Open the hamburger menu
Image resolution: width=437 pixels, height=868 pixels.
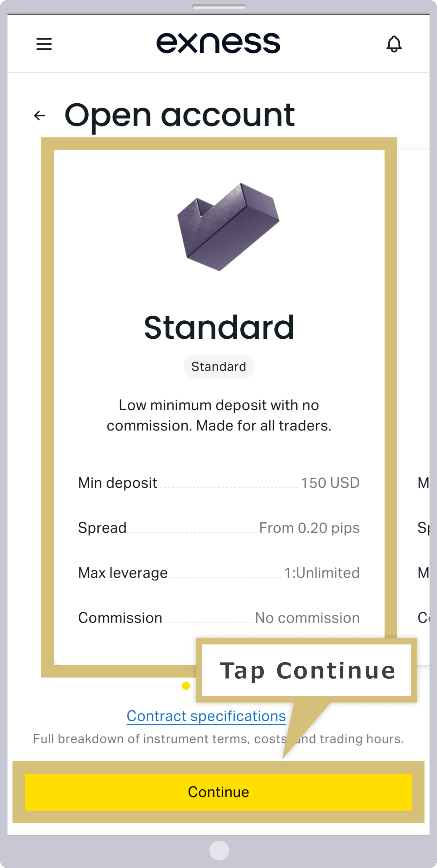[x=44, y=44]
